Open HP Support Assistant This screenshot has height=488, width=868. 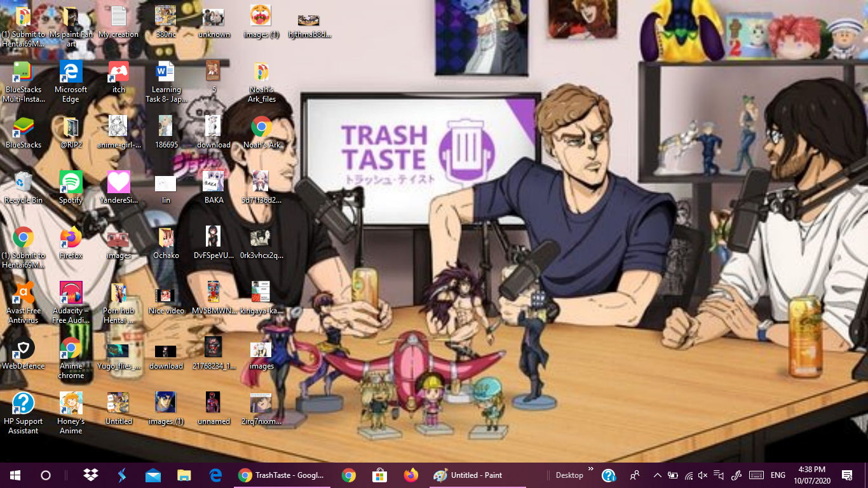coord(24,403)
